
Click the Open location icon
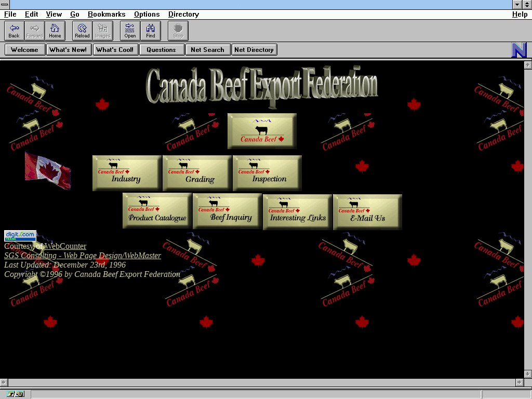point(130,31)
